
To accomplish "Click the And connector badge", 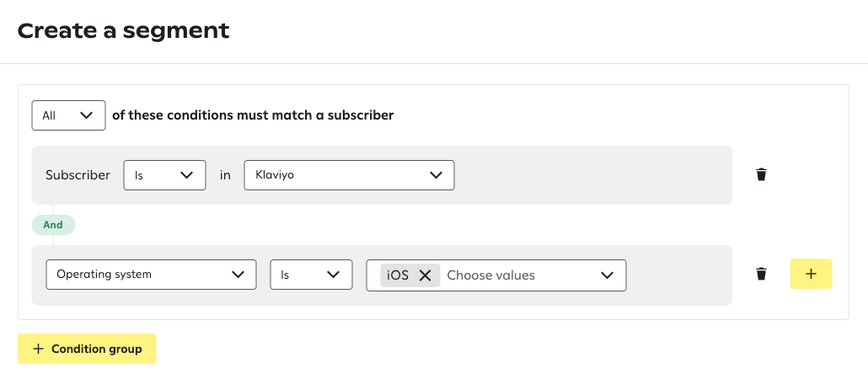I will [x=53, y=225].
